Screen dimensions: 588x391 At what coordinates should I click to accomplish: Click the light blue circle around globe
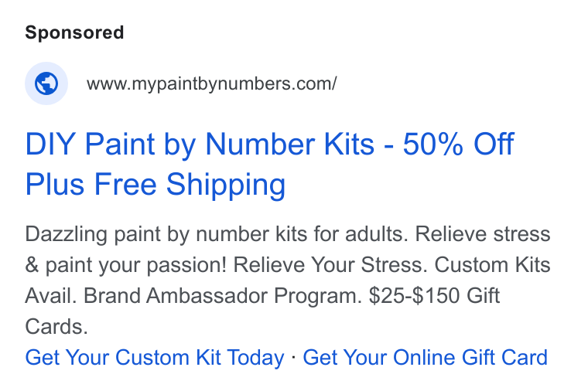click(x=46, y=83)
